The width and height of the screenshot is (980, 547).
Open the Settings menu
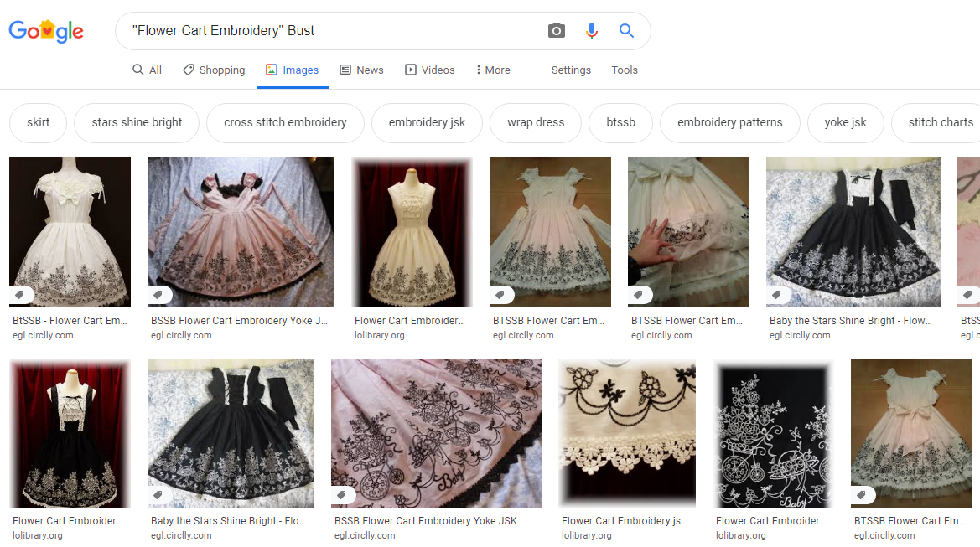571,70
